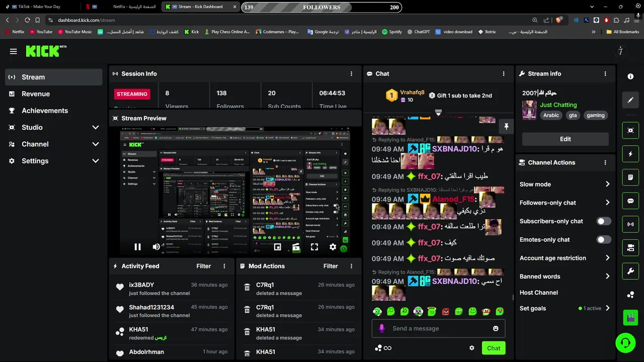Viewport: 644px width, 362px height.
Task: Toggle Subscribers-only chat switch
Action: [x=604, y=221]
